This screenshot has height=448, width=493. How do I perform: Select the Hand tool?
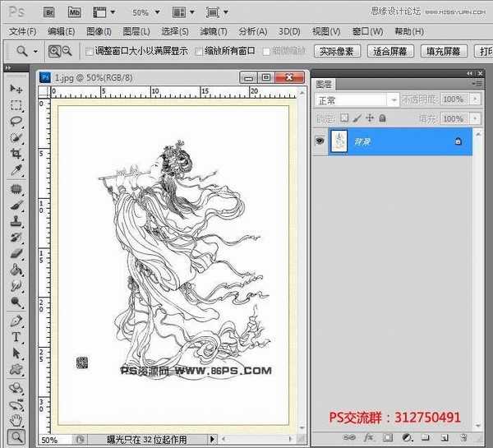click(x=16, y=420)
